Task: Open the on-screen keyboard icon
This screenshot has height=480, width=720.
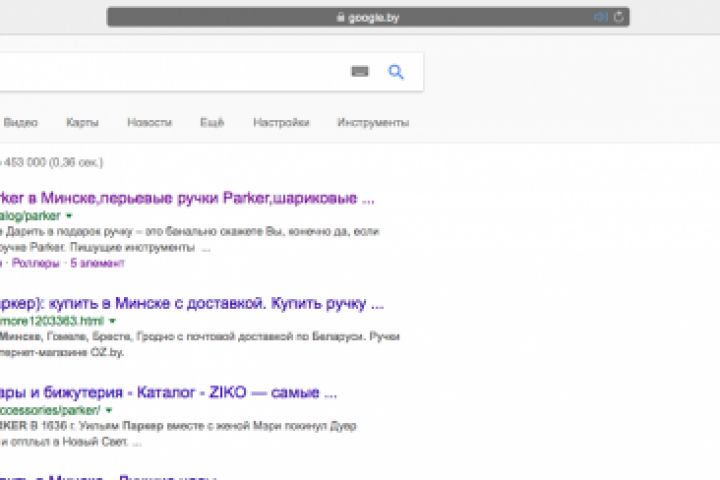Action: pos(360,72)
